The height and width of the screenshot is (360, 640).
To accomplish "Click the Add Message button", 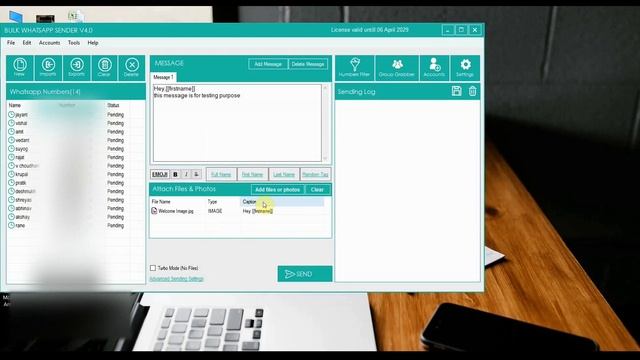I will pyautogui.click(x=268, y=64).
